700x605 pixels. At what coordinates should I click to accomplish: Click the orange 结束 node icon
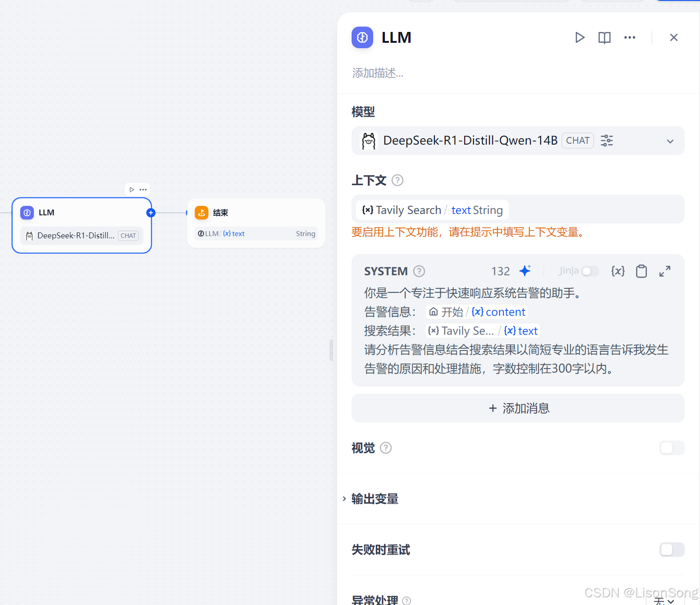(202, 213)
